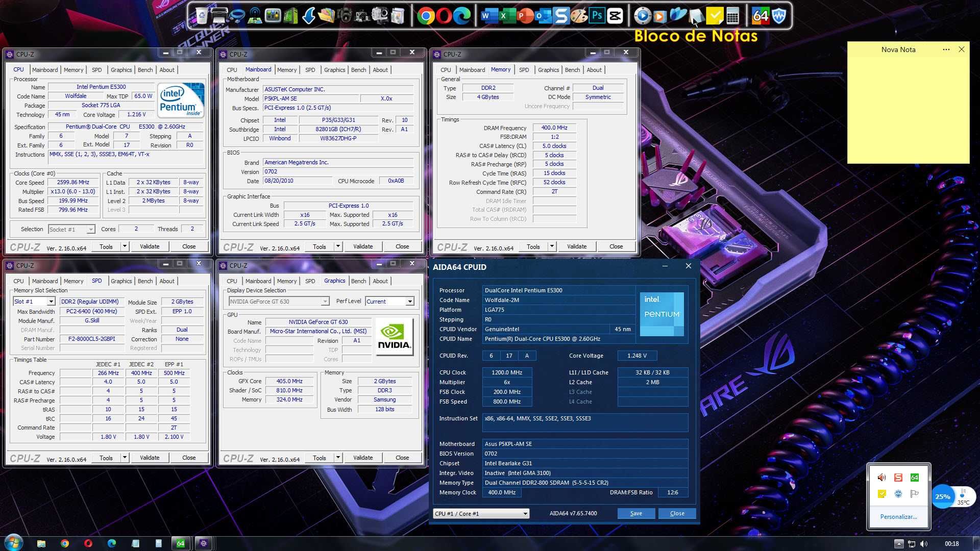This screenshot has height=551, width=980.
Task: Open Microsoft Edge from the top dock
Action: pos(462,16)
